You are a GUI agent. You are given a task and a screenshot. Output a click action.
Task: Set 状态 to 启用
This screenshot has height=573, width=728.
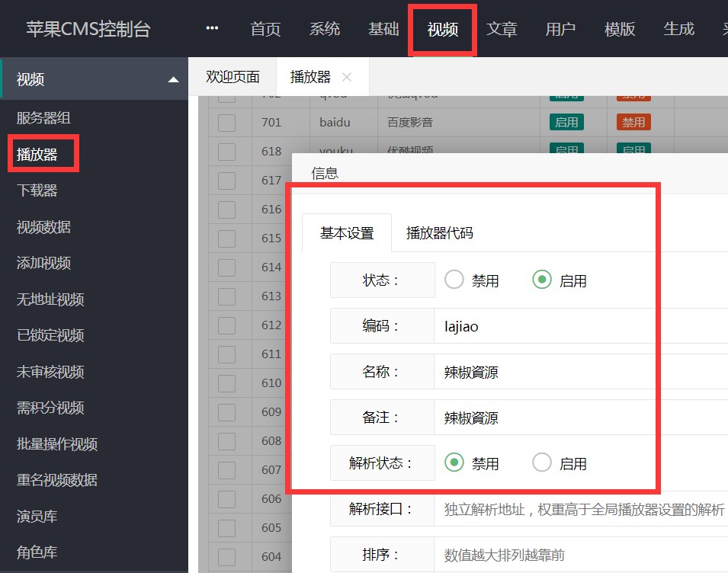click(542, 280)
